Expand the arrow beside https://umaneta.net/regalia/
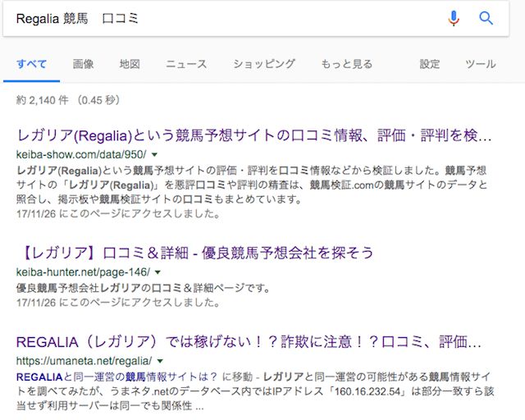This screenshot has width=525, height=420. [160, 361]
